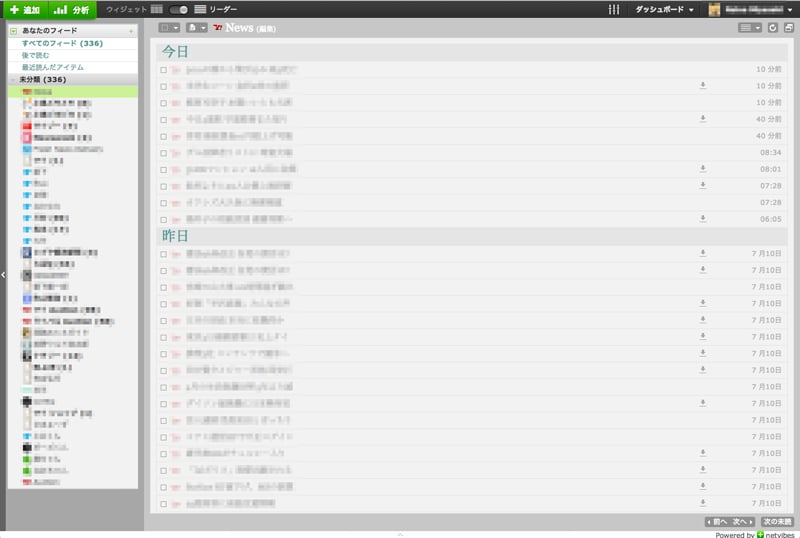Click the green 追加 (add) button
The image size is (800, 538).
pos(25,9)
